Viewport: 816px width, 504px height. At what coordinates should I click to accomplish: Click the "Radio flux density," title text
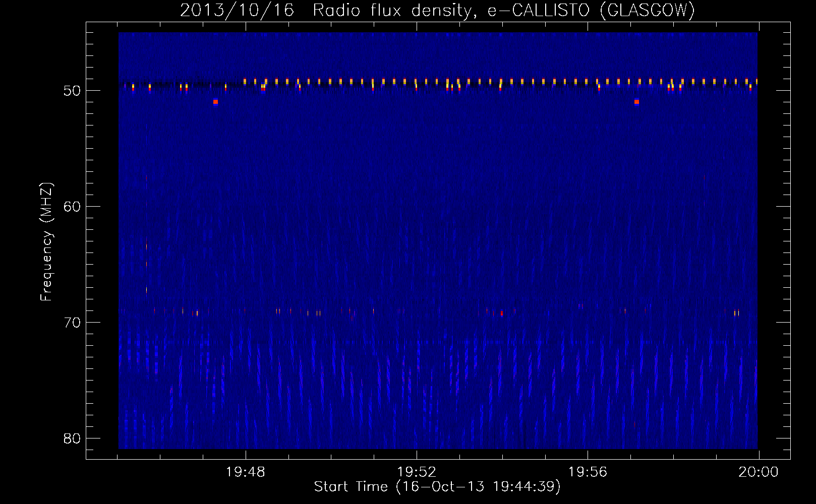(x=395, y=10)
